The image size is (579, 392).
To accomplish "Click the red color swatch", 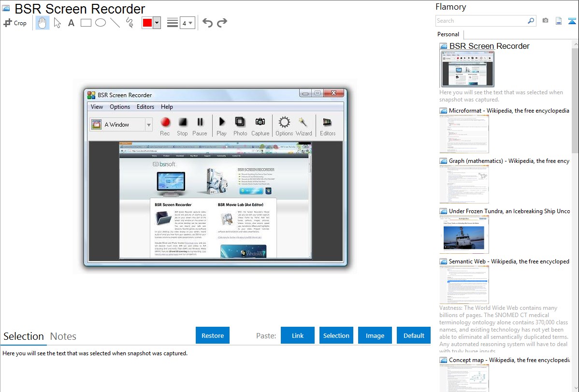I will pos(147,23).
